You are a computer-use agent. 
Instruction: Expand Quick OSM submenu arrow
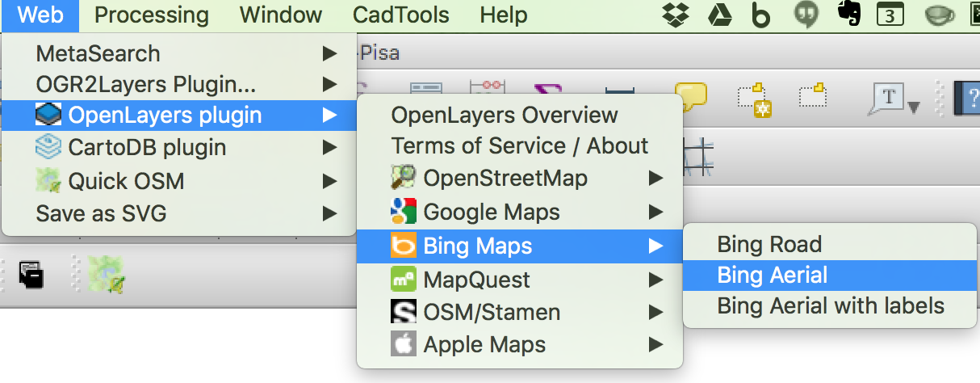point(329,181)
